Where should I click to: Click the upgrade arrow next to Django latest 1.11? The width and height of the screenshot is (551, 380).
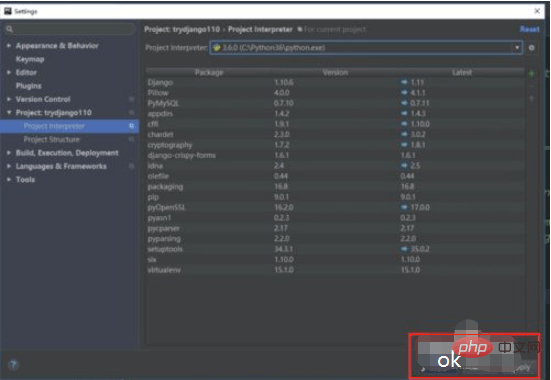tap(404, 82)
